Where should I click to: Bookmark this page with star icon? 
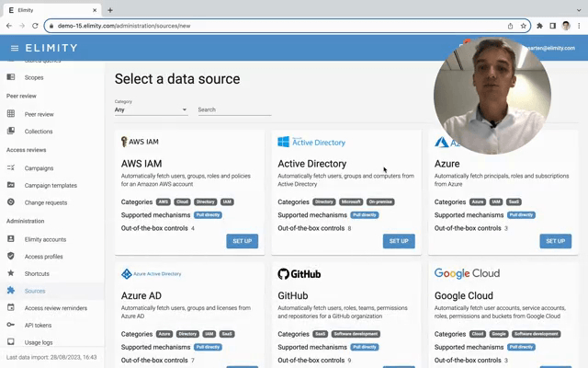pos(523,26)
